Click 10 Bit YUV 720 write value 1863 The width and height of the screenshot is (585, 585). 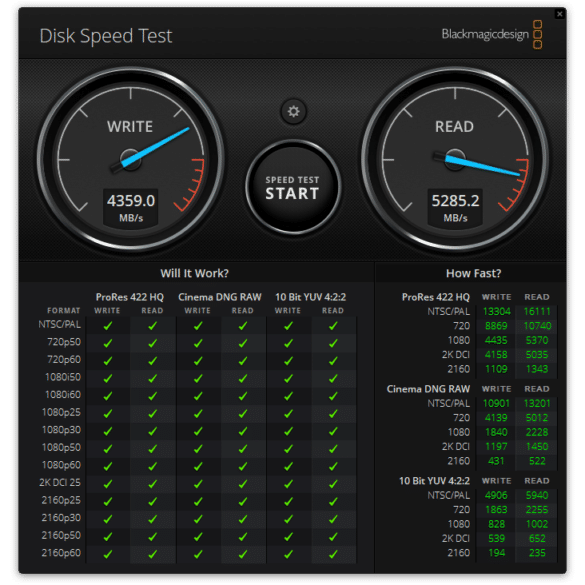tap(496, 510)
